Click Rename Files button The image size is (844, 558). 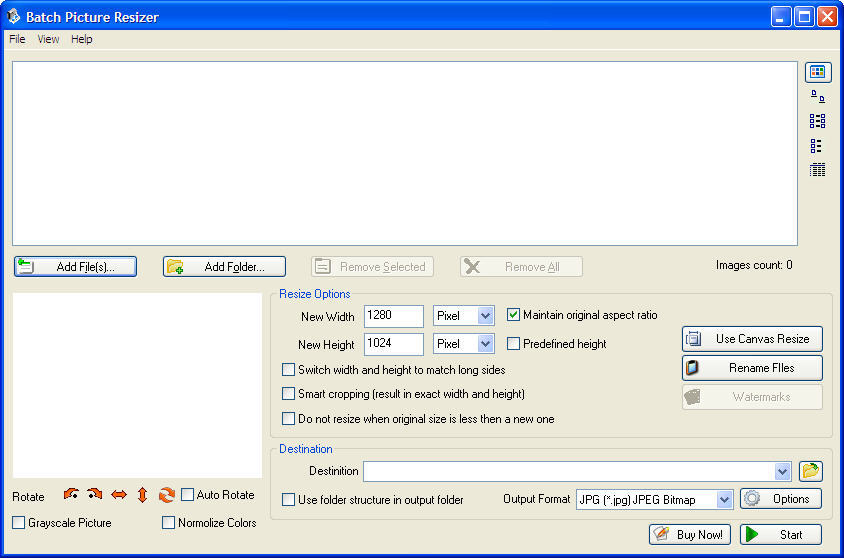point(752,368)
